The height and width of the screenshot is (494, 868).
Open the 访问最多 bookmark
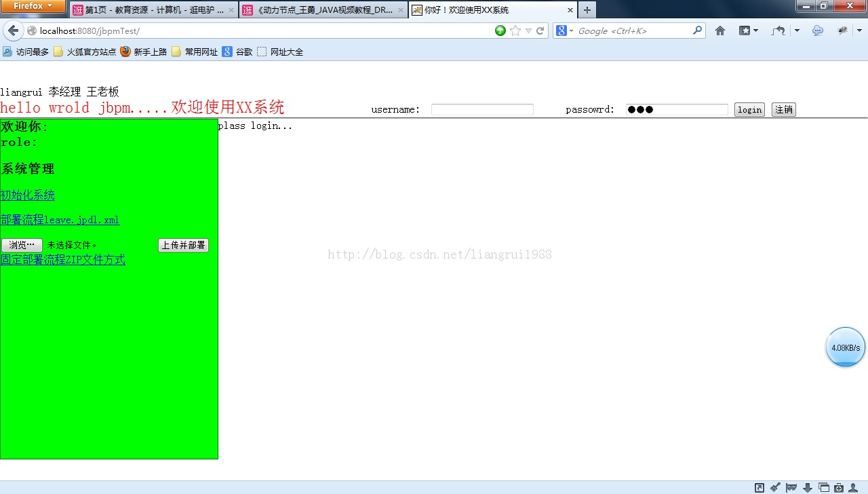click(26, 52)
